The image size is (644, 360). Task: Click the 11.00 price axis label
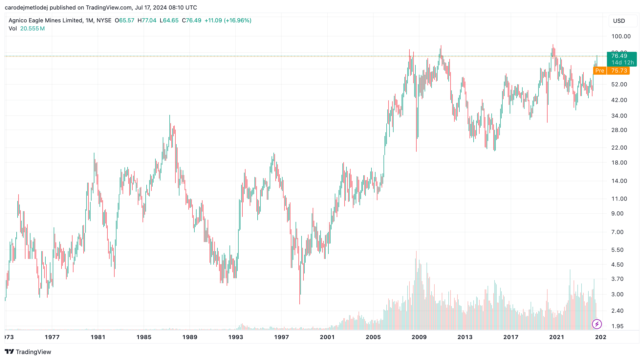[619, 199]
